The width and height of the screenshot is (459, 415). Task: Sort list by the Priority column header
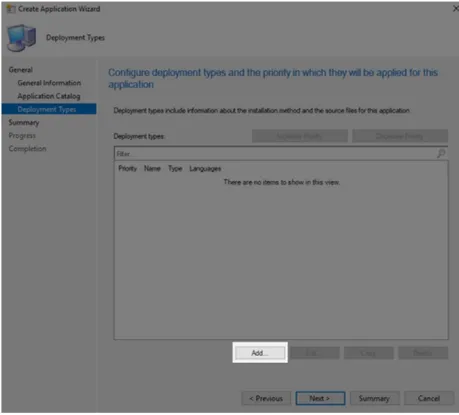pyautogui.click(x=128, y=168)
